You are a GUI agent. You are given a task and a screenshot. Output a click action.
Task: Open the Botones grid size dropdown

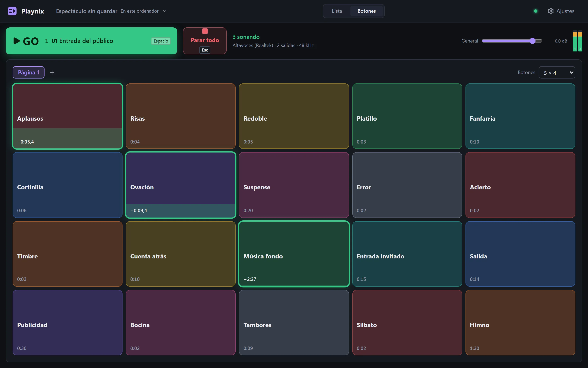pyautogui.click(x=557, y=73)
